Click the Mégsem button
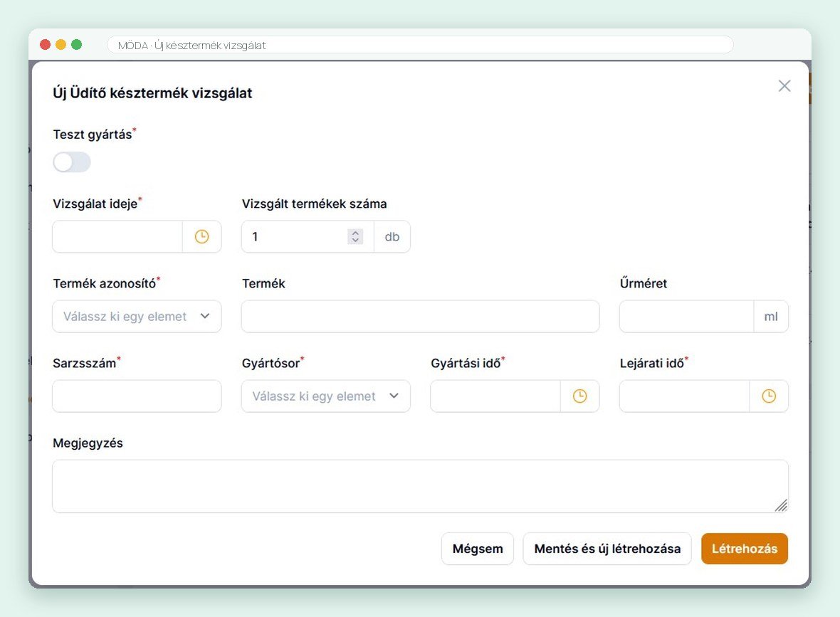Screen dimensions: 840x617 478,549
